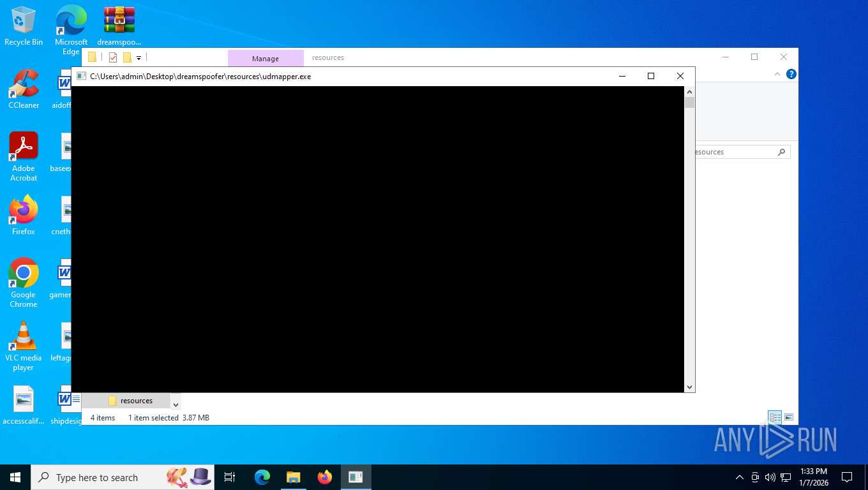
Task: Select the shipdesig... Word document on desktop
Action: tap(65, 405)
